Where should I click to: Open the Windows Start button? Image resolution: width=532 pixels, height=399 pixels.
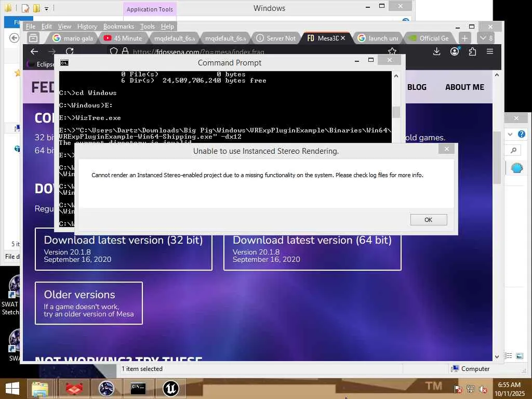tap(12, 389)
